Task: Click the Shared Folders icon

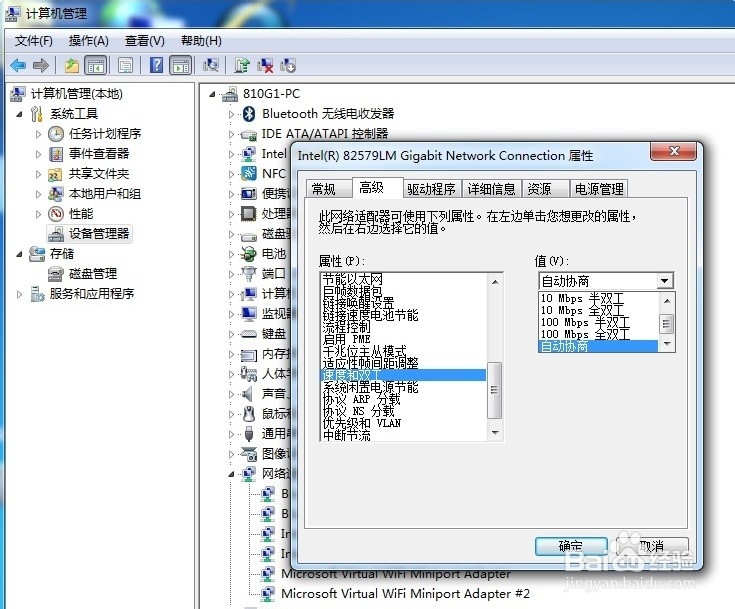Action: point(56,174)
